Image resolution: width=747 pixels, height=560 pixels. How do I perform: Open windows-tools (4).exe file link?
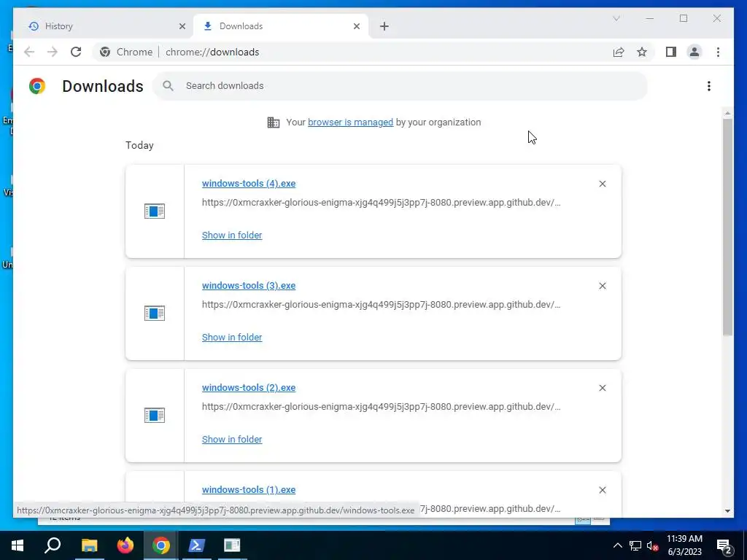coord(249,183)
